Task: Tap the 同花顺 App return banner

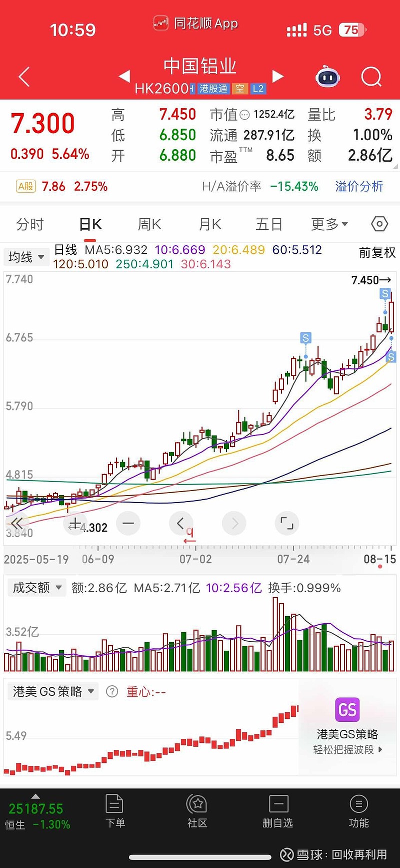Action: (x=196, y=24)
